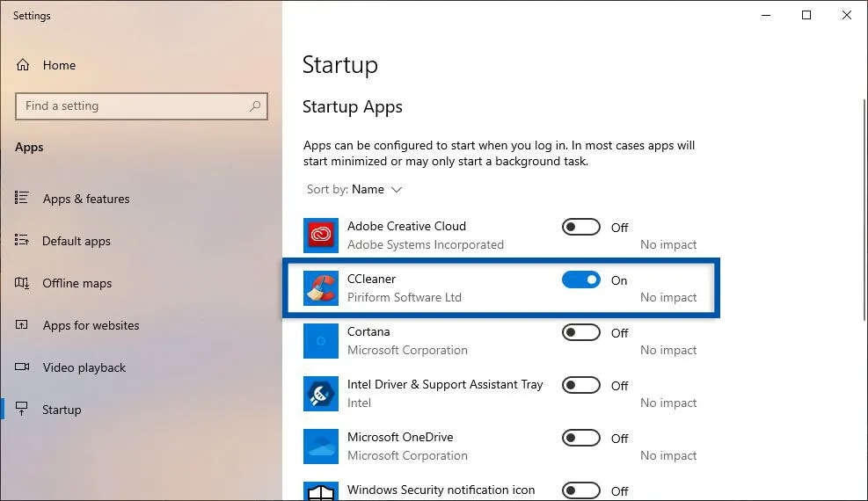Open the Sort by Name dropdown
The width and height of the screenshot is (868, 501).
click(x=354, y=189)
